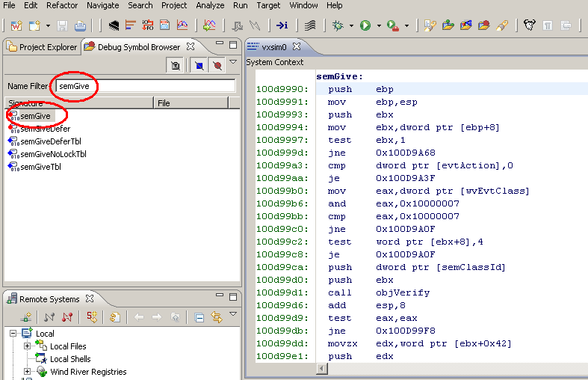Open the Refactor menu

(x=62, y=5)
